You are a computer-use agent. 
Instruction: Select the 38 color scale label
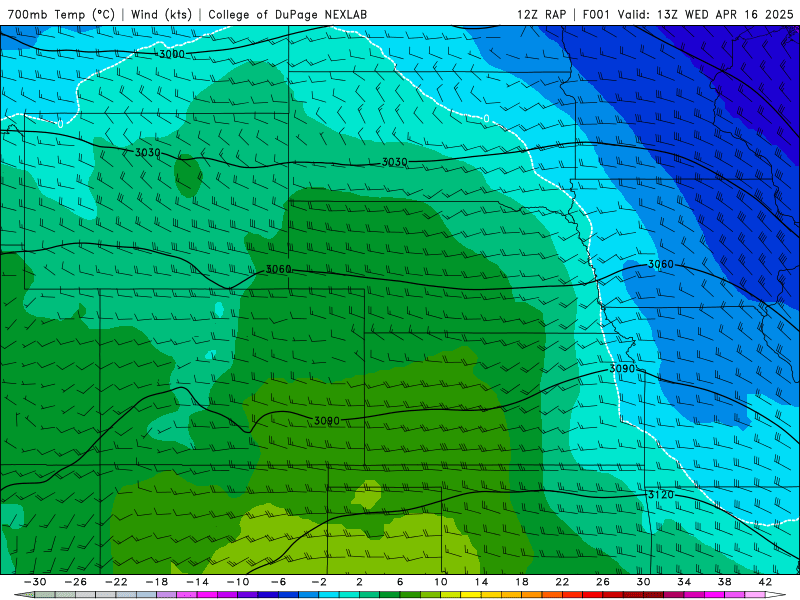tap(724, 582)
